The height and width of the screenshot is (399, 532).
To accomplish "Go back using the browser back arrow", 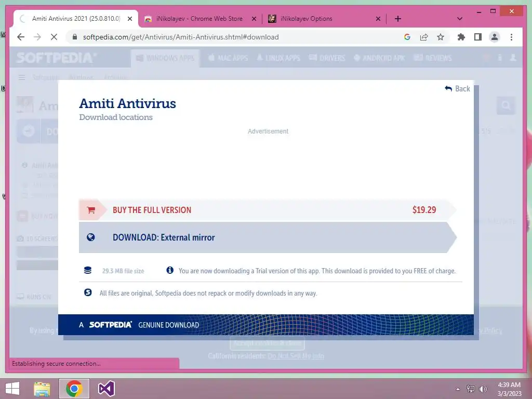I will click(x=21, y=37).
